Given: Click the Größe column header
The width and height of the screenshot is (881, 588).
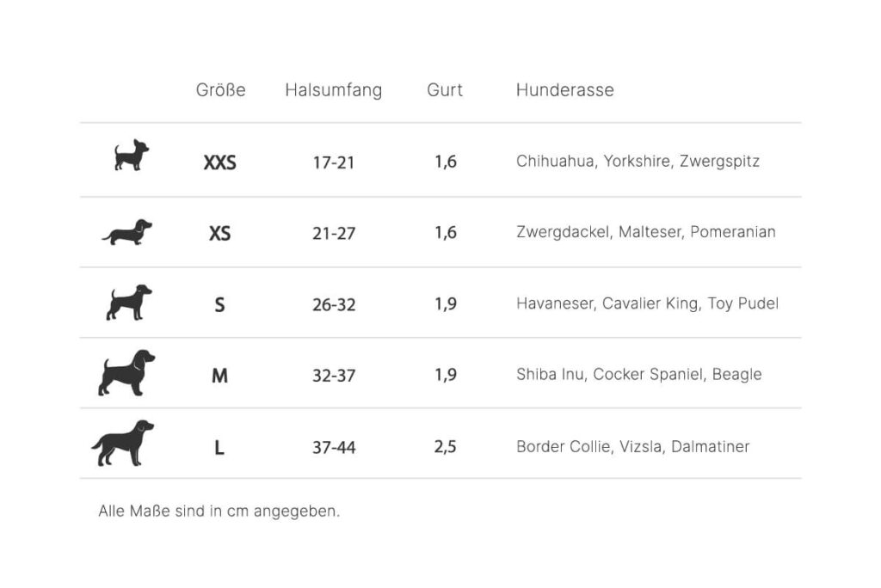Looking at the screenshot, I should tap(221, 90).
